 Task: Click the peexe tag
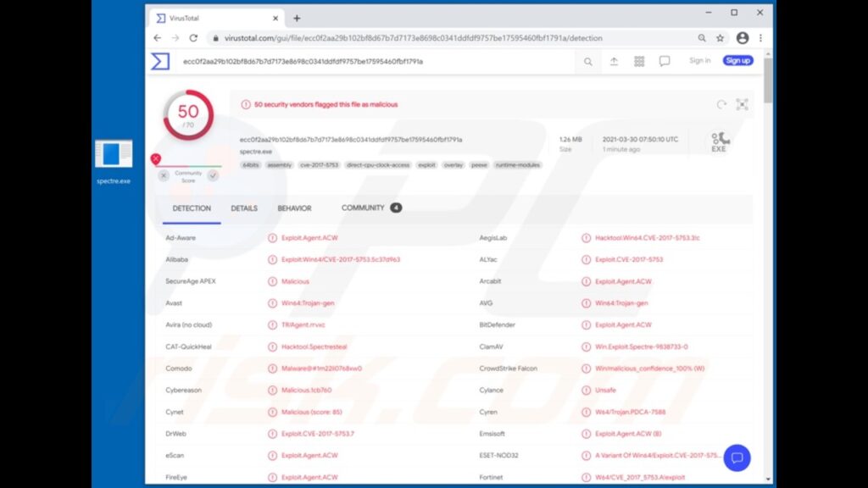(x=479, y=165)
